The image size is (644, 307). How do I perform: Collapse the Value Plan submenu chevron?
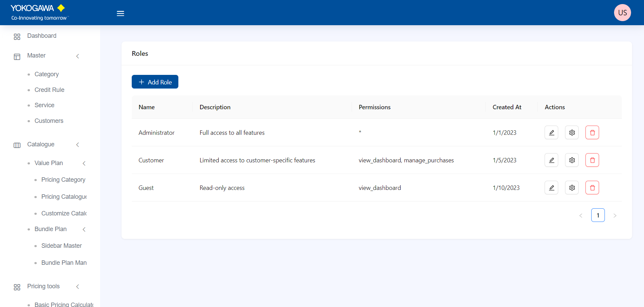tap(84, 163)
